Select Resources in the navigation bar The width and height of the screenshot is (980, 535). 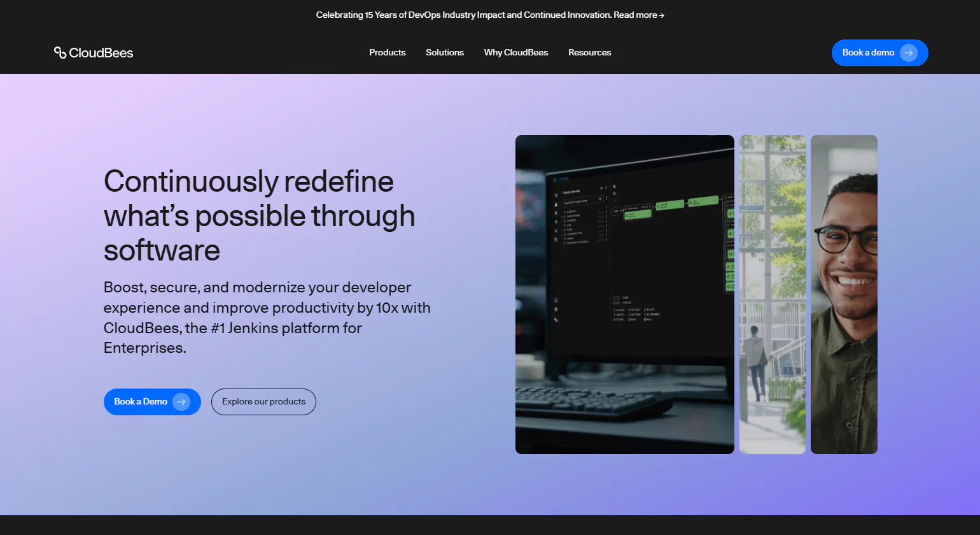point(589,53)
